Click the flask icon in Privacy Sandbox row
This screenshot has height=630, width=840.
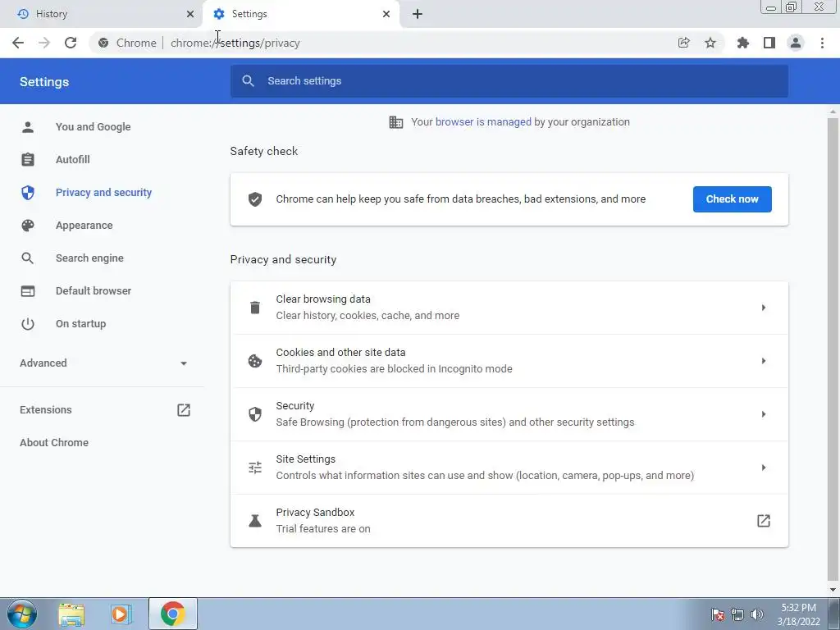click(x=255, y=521)
